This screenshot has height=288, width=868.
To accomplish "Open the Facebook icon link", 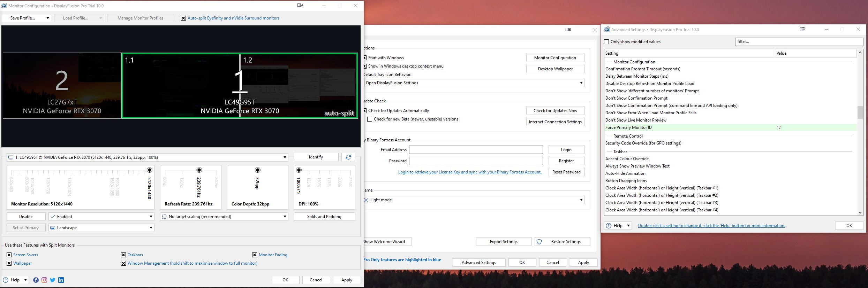I will click(36, 280).
